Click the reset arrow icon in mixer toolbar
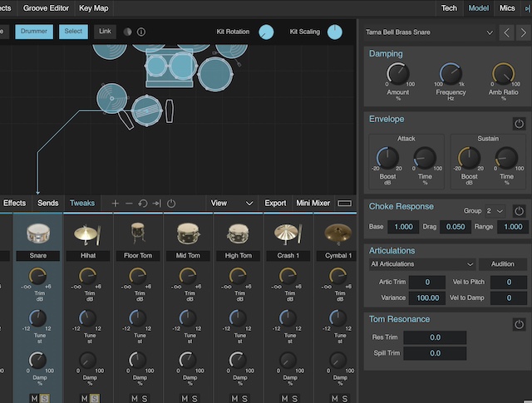This screenshot has width=532, height=403. point(143,203)
